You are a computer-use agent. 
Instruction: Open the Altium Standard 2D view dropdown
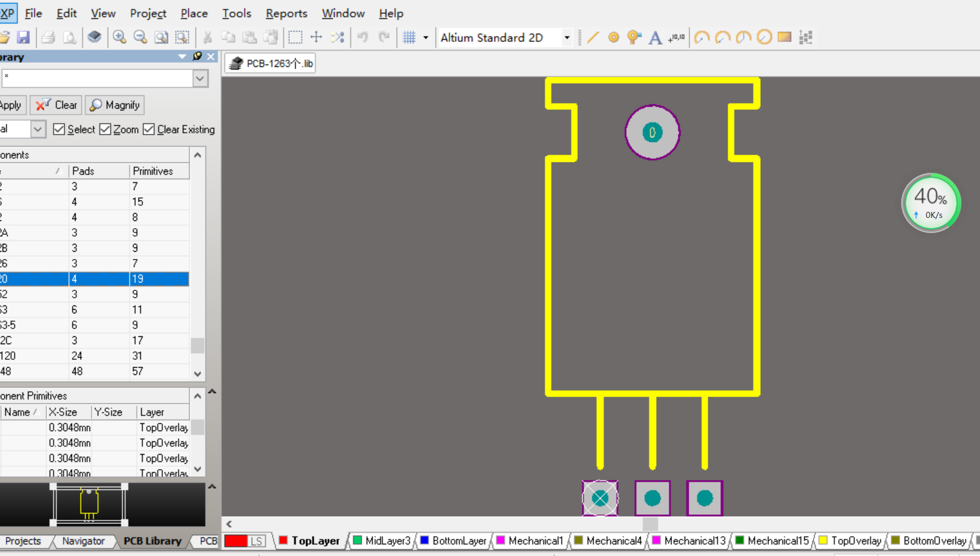pos(567,37)
